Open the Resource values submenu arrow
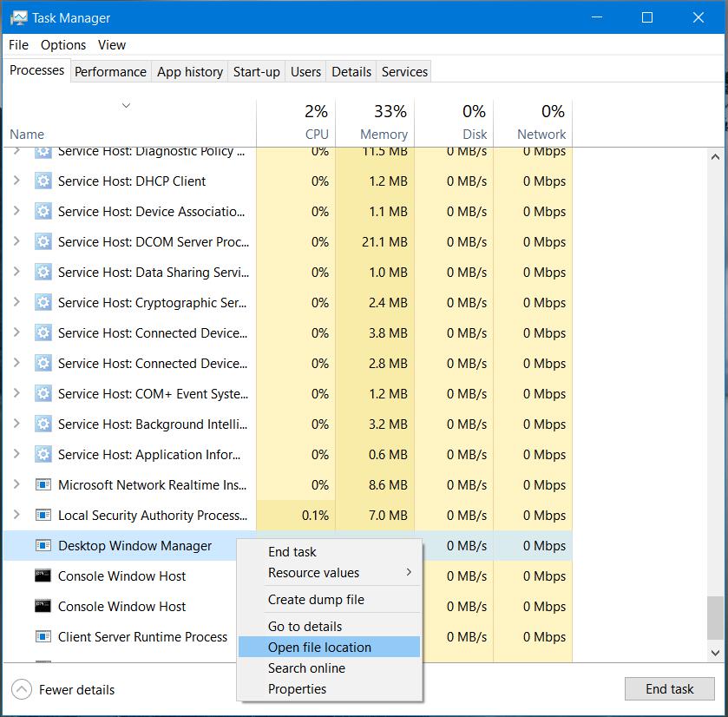 [x=409, y=572]
